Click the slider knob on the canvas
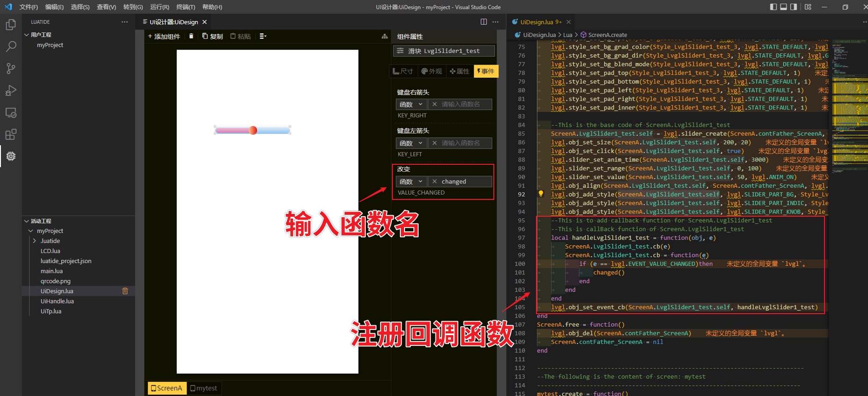This screenshot has width=868, height=396. point(253,130)
